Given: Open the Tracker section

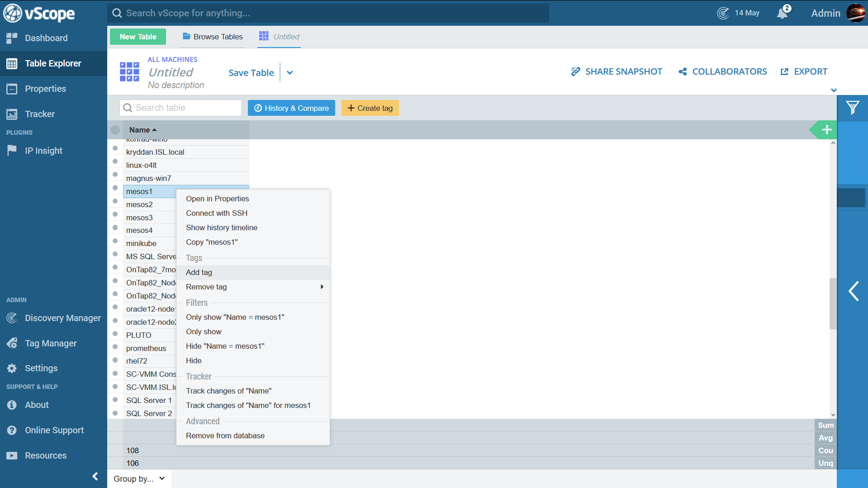Looking at the screenshot, I should coord(40,114).
